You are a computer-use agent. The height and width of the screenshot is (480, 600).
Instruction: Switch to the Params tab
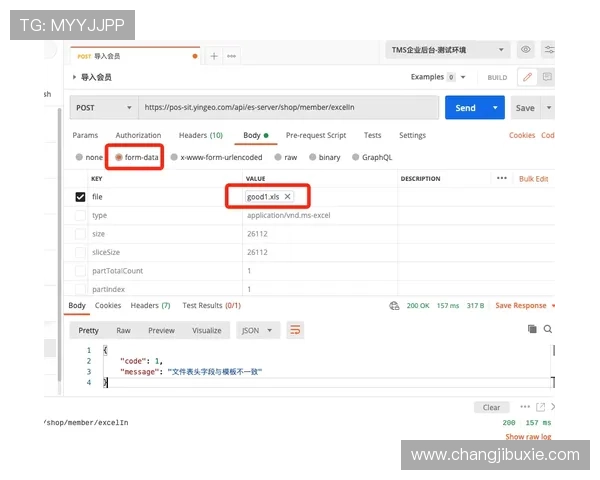click(85, 135)
